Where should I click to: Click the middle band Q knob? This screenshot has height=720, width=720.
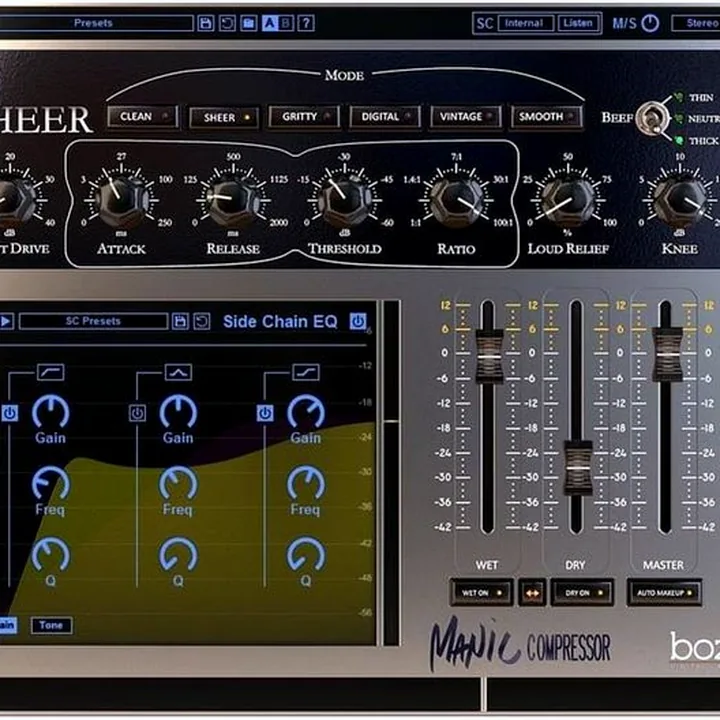click(178, 555)
